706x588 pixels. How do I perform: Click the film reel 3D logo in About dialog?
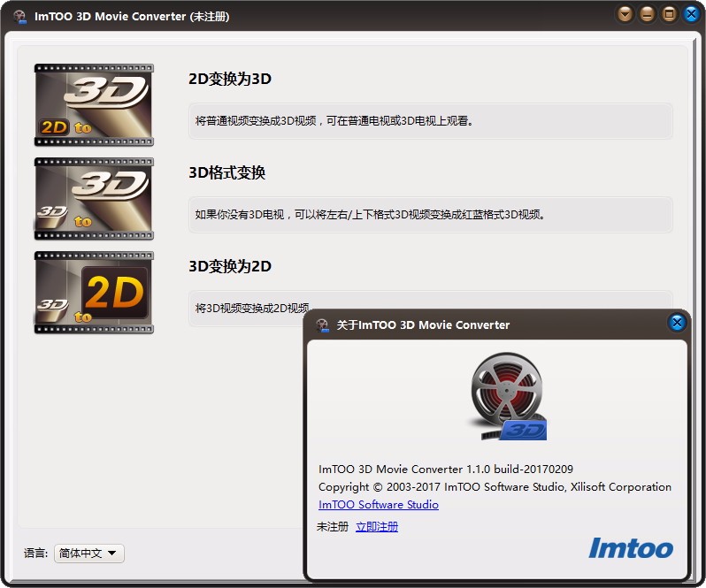click(x=507, y=396)
